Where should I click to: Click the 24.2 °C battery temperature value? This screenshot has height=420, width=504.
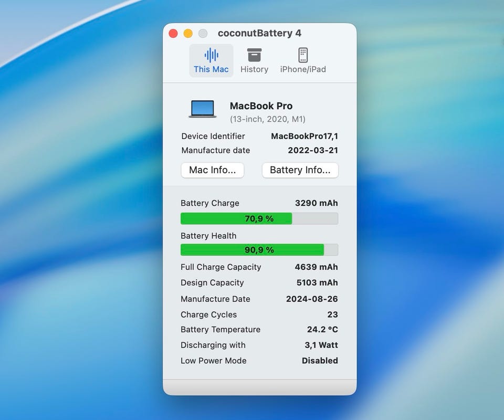pos(322,329)
